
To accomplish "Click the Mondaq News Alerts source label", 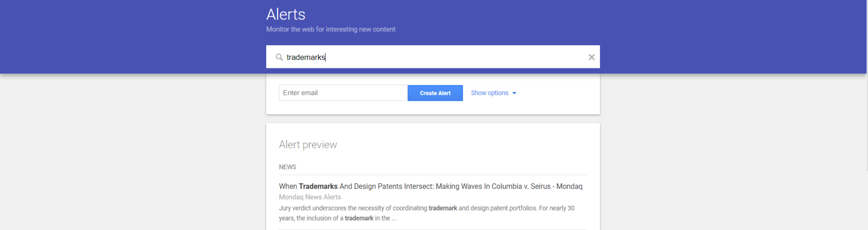I will (310, 197).
